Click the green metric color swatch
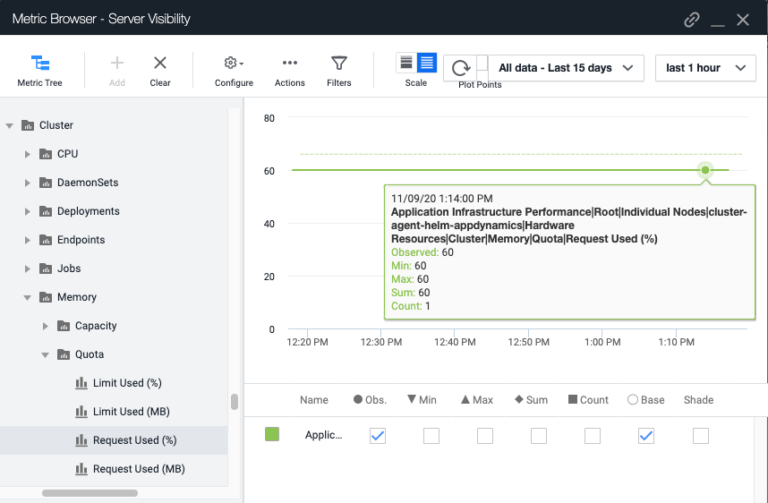The image size is (768, 503). [272, 435]
